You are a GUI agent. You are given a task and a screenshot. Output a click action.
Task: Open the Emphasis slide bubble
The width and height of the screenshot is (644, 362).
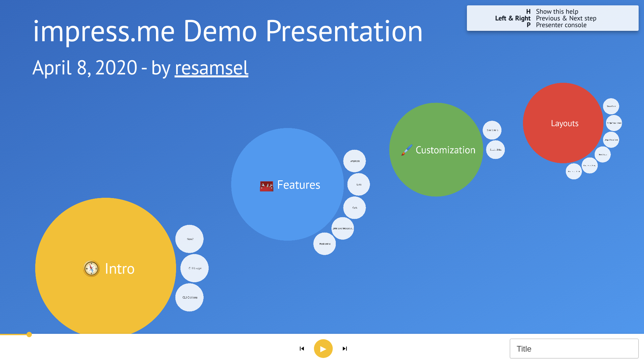coord(355,161)
